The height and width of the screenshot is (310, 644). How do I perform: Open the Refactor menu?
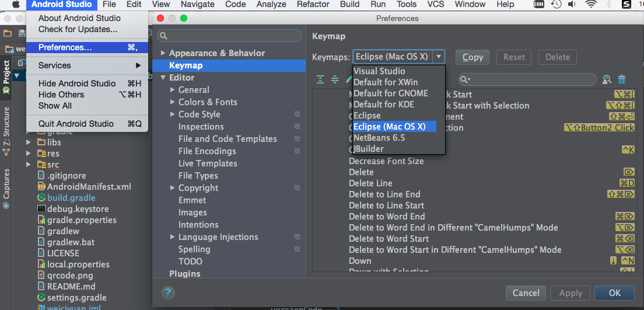[313, 5]
